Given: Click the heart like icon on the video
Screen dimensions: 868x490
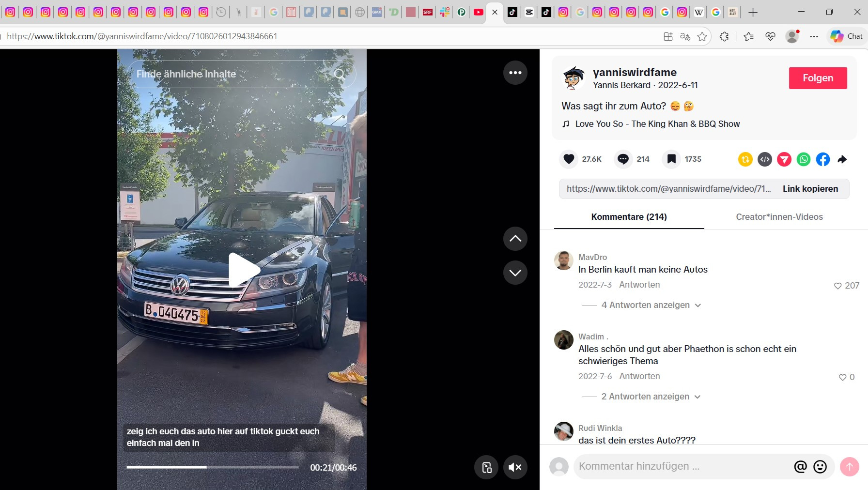Looking at the screenshot, I should [x=569, y=159].
